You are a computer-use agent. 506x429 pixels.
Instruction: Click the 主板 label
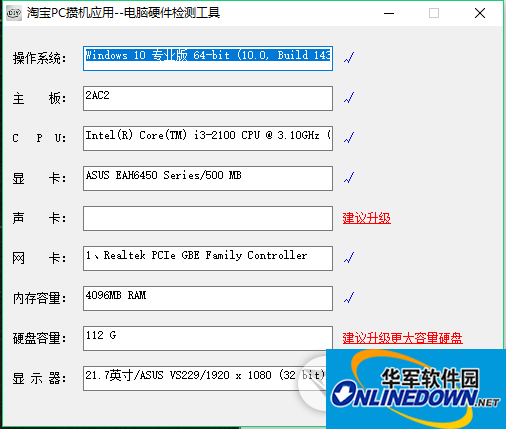tap(39, 98)
